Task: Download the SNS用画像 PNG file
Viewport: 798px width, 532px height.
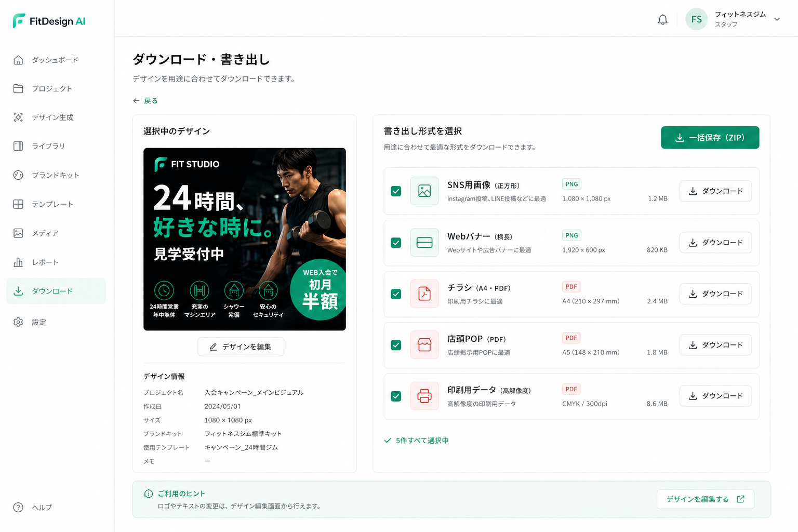Action: 715,191
